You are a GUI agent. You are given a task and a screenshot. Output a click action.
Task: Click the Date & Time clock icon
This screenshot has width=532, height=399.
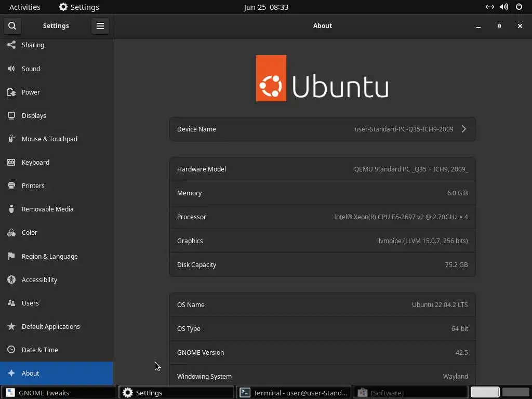[11, 350]
